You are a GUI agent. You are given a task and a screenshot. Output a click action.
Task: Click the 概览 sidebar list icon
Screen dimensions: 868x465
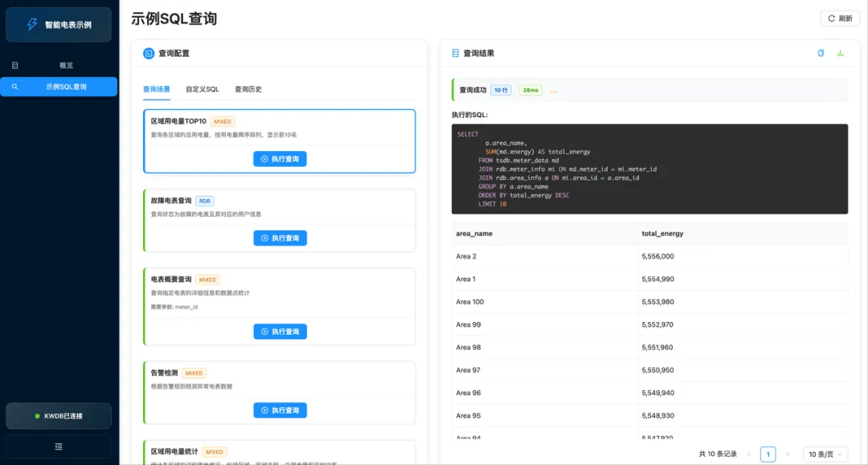pyautogui.click(x=14, y=65)
